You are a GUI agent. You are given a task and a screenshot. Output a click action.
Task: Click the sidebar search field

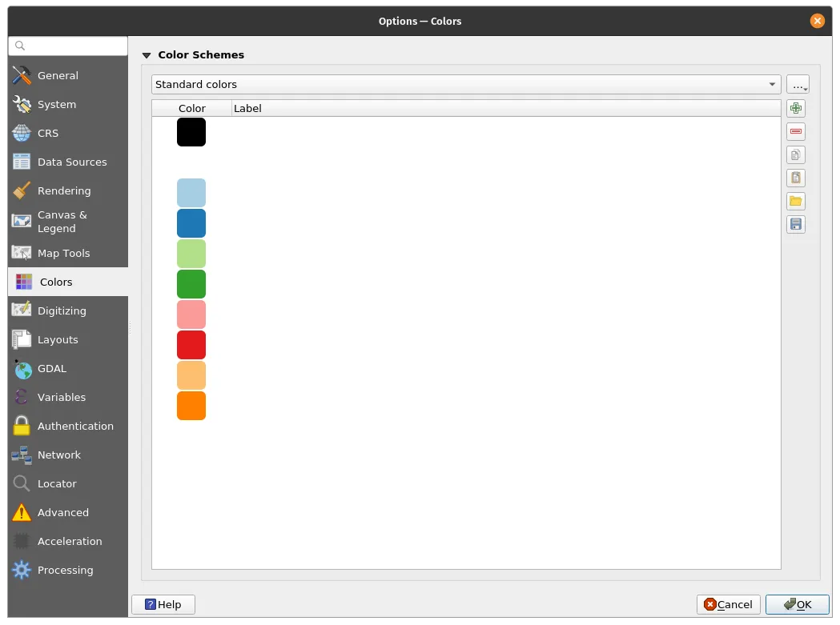(x=67, y=46)
